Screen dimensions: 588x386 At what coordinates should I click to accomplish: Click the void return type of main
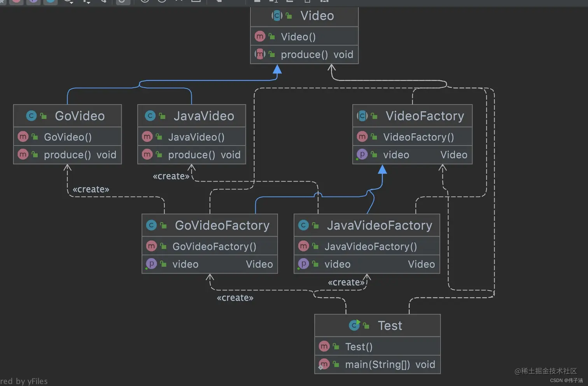tap(425, 365)
